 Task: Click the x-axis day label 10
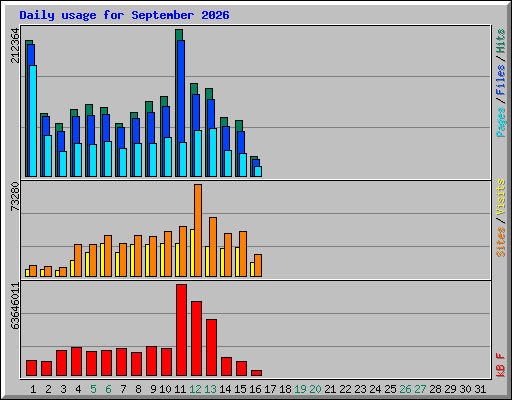(x=165, y=389)
